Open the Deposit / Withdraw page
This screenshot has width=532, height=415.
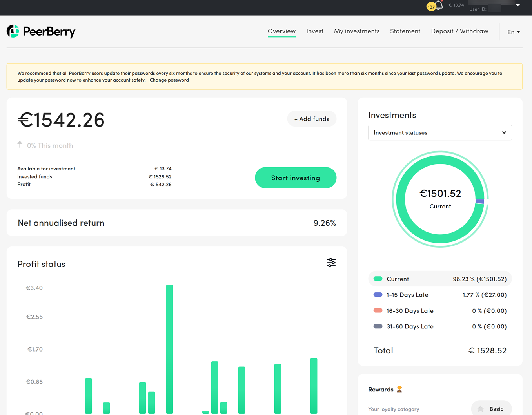pos(459,31)
